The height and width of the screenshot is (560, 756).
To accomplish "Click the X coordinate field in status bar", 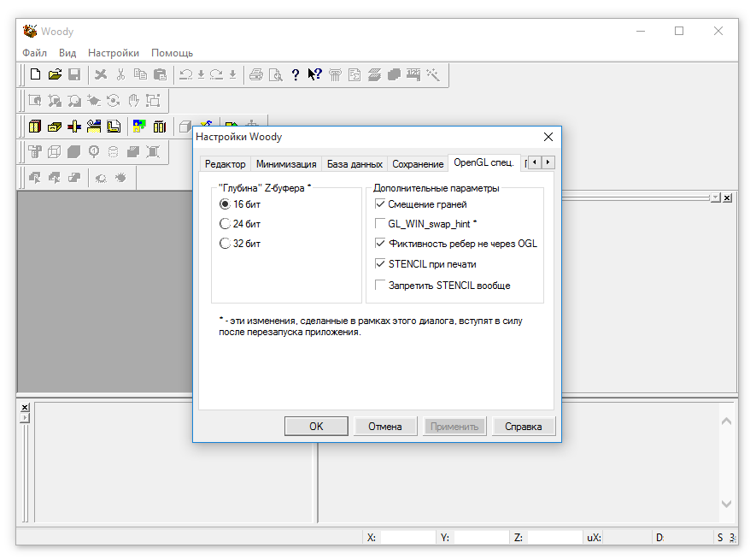I will click(407, 537).
